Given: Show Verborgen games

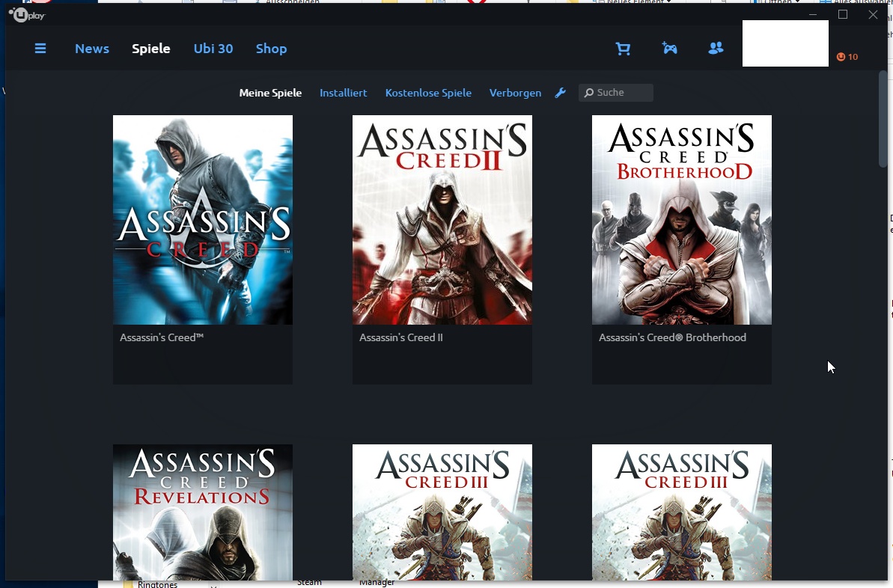Looking at the screenshot, I should [515, 93].
